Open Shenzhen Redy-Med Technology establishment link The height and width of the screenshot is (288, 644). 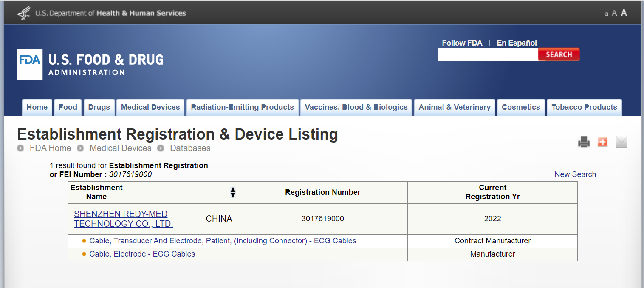pyautogui.click(x=123, y=219)
